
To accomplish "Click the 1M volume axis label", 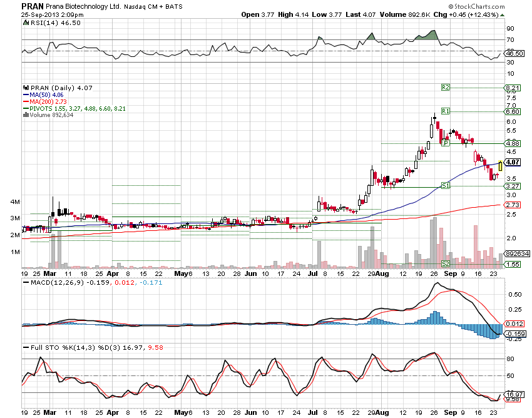I will click(15, 252).
